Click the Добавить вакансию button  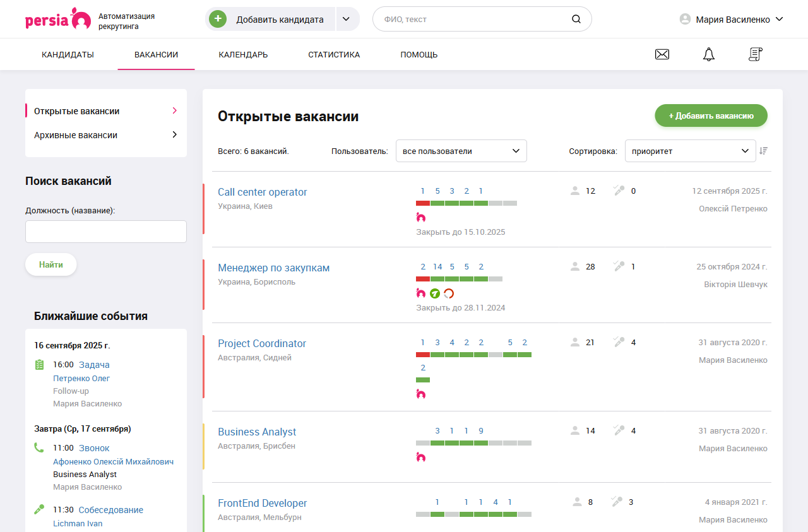pos(711,115)
